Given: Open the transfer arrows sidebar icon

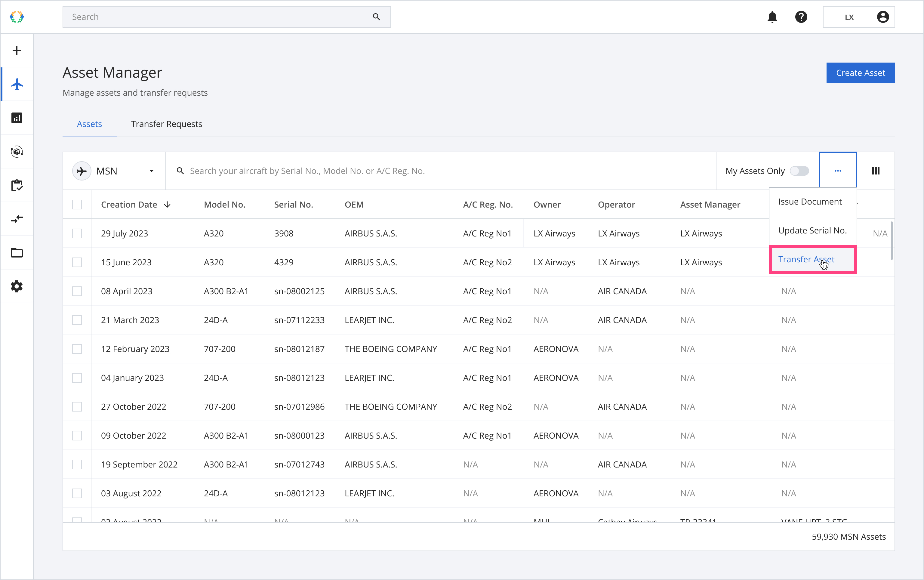Looking at the screenshot, I should point(17,219).
